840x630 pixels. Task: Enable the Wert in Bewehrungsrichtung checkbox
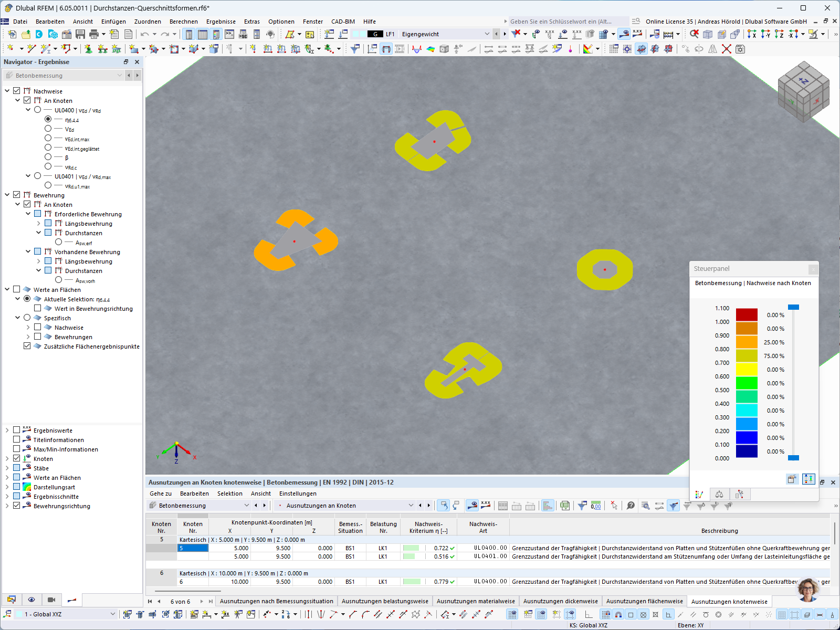(x=38, y=308)
